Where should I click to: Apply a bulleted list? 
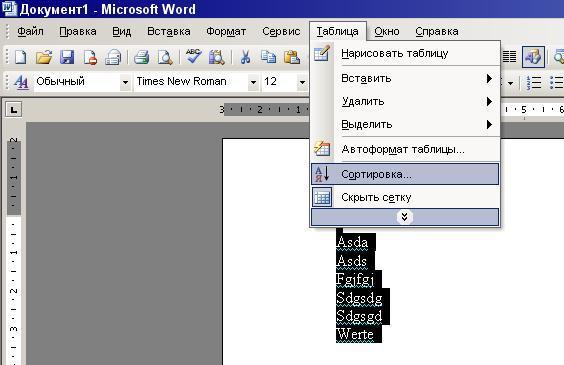[x=556, y=83]
